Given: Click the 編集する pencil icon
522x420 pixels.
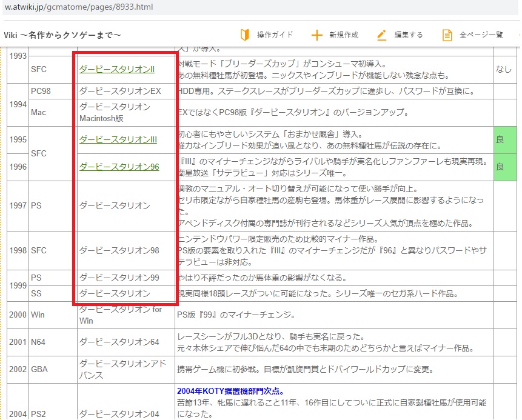Looking at the screenshot, I should coord(382,35).
